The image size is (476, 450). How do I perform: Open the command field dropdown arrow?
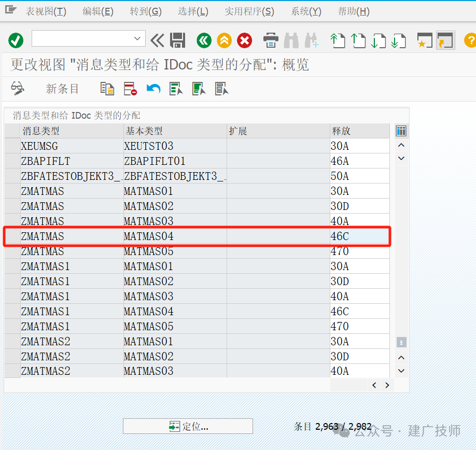(137, 38)
